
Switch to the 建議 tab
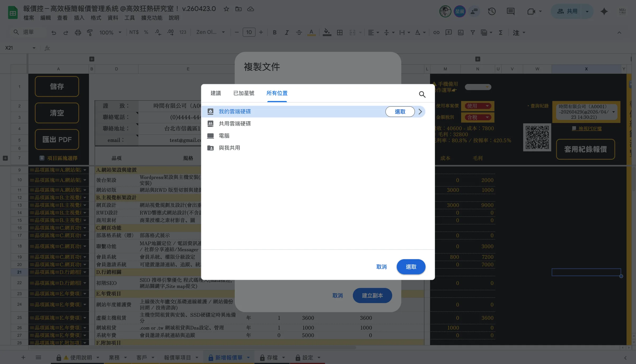click(x=216, y=93)
